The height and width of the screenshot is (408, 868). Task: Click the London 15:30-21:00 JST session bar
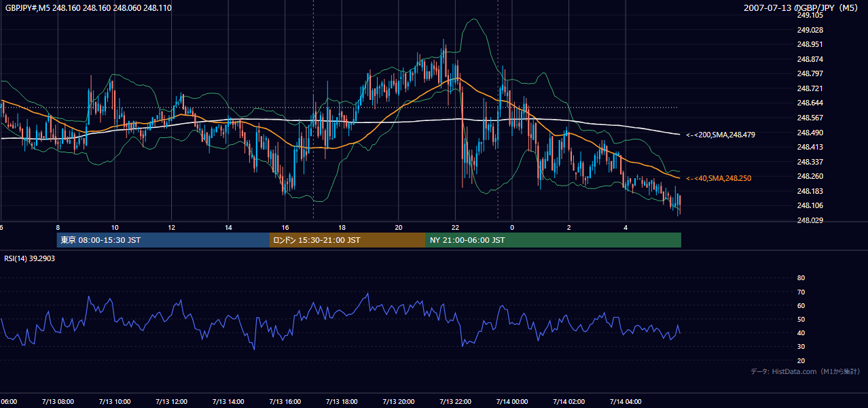[x=348, y=240]
